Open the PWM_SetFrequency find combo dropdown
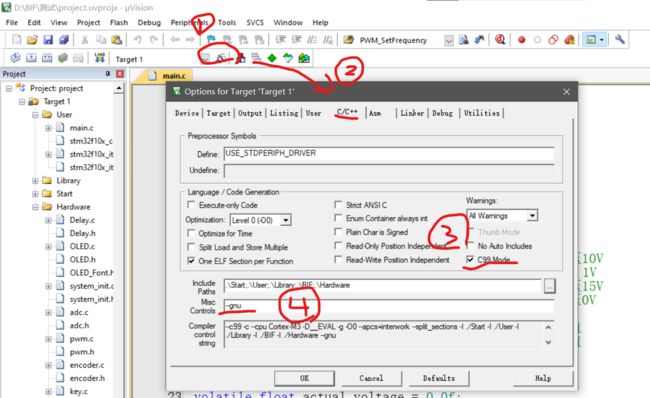This screenshot has width=650, height=398. click(x=449, y=40)
